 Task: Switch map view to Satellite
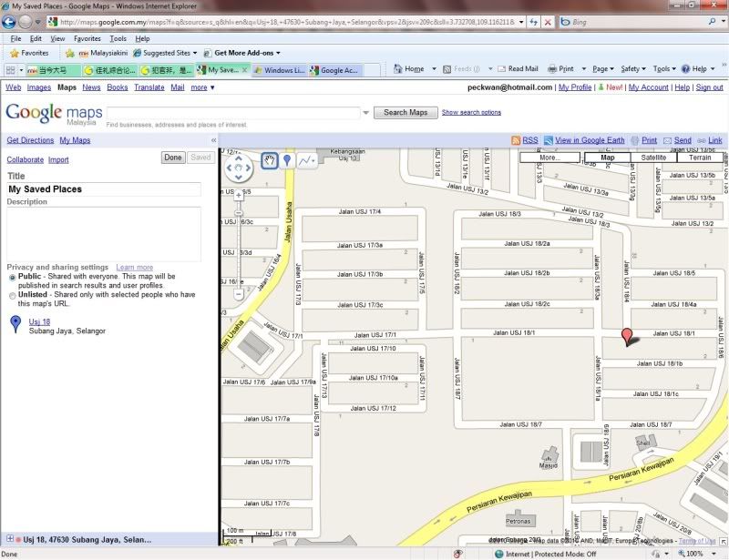pyautogui.click(x=653, y=158)
